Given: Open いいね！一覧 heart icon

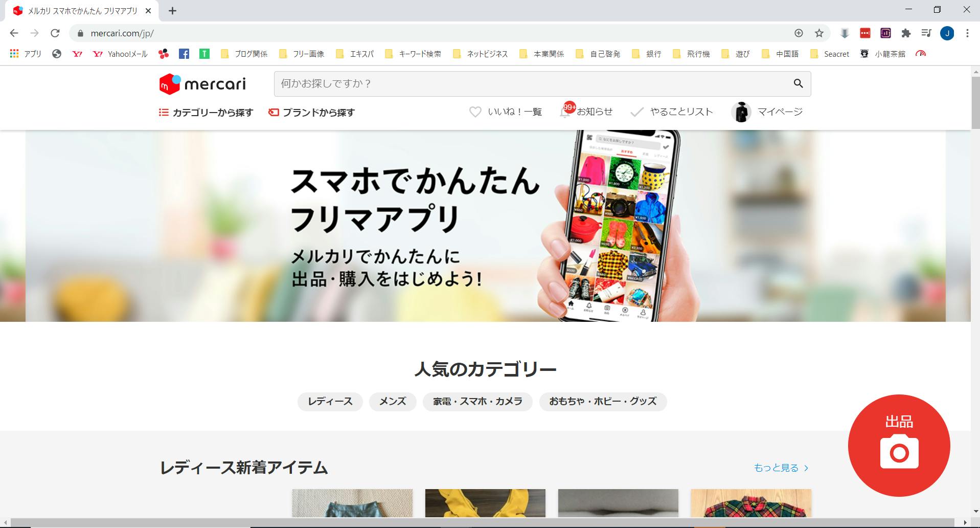Looking at the screenshot, I should coord(475,112).
